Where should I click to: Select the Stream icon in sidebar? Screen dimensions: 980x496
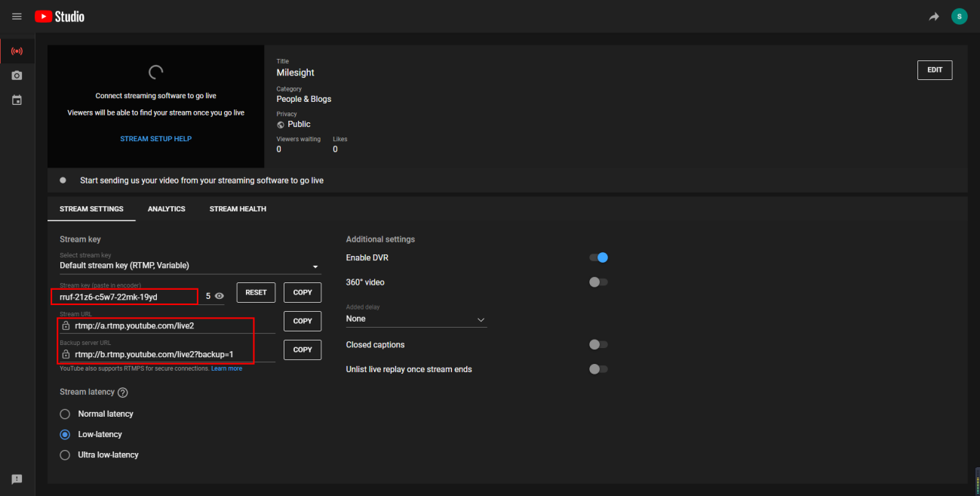click(17, 51)
